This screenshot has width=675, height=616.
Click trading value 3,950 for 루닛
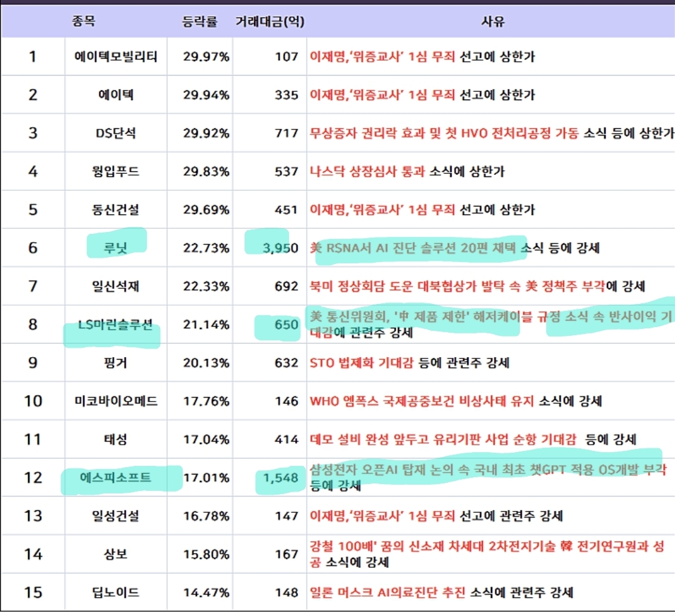pyautogui.click(x=280, y=248)
